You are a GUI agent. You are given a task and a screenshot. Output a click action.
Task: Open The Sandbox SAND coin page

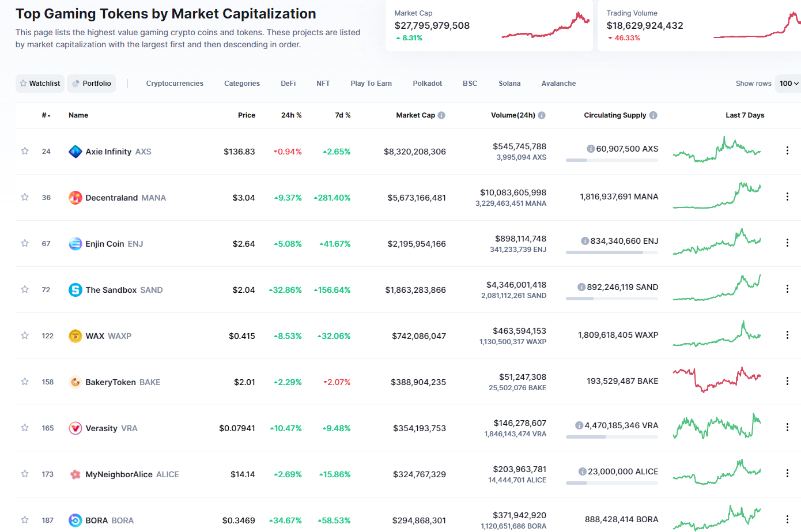[x=124, y=290]
